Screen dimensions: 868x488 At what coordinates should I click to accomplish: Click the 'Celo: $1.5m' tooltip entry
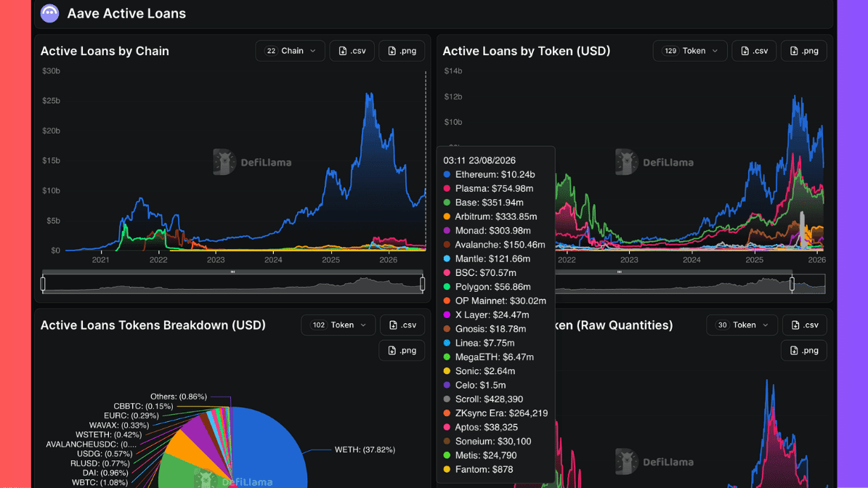click(474, 385)
